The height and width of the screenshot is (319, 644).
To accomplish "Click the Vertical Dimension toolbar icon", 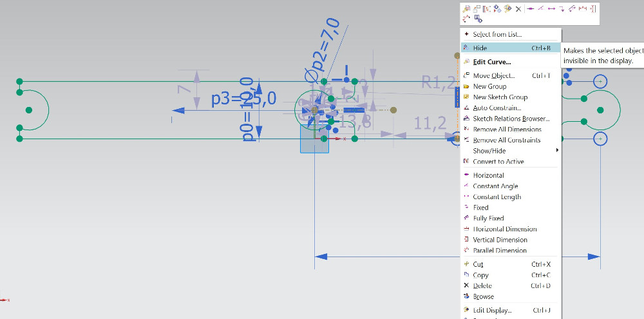I will [x=593, y=8].
